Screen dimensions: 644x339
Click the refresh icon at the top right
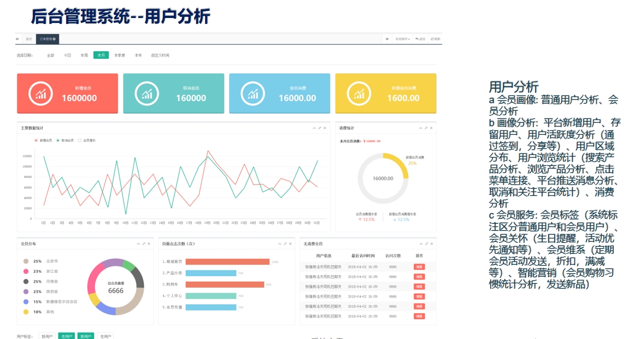[x=432, y=39]
